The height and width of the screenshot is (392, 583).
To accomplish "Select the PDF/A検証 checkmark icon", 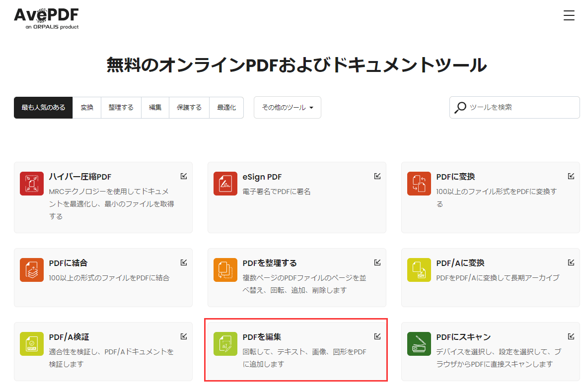I will coord(32,343).
